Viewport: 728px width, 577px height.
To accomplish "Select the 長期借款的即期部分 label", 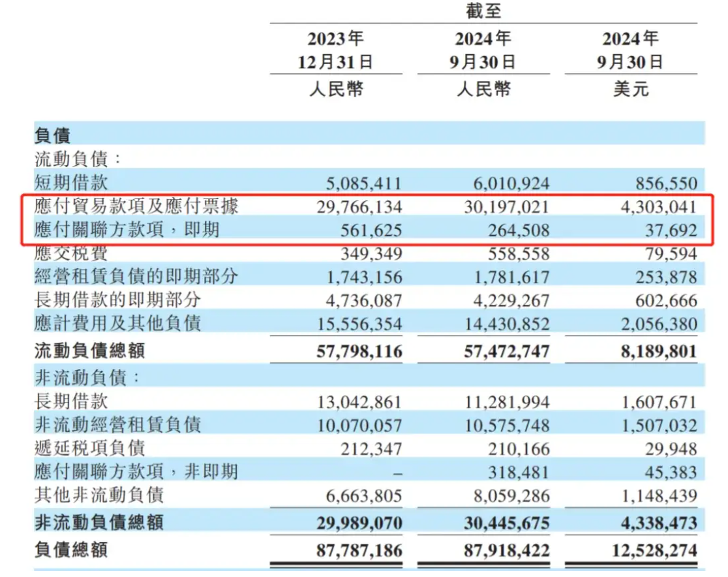I will pos(117,299).
